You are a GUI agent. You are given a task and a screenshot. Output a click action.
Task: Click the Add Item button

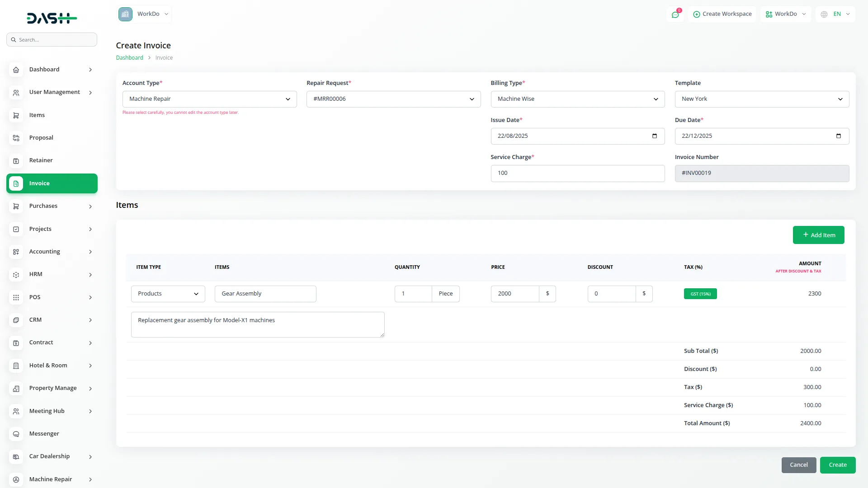click(x=818, y=235)
